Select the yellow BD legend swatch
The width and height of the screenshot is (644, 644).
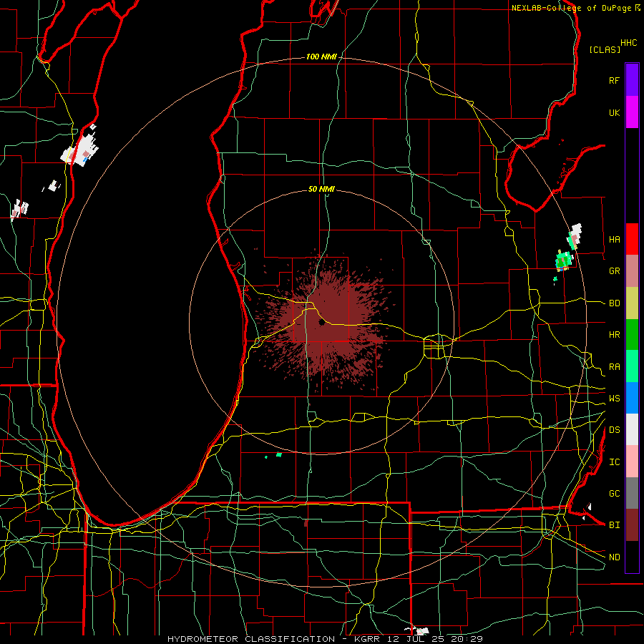[x=632, y=303]
